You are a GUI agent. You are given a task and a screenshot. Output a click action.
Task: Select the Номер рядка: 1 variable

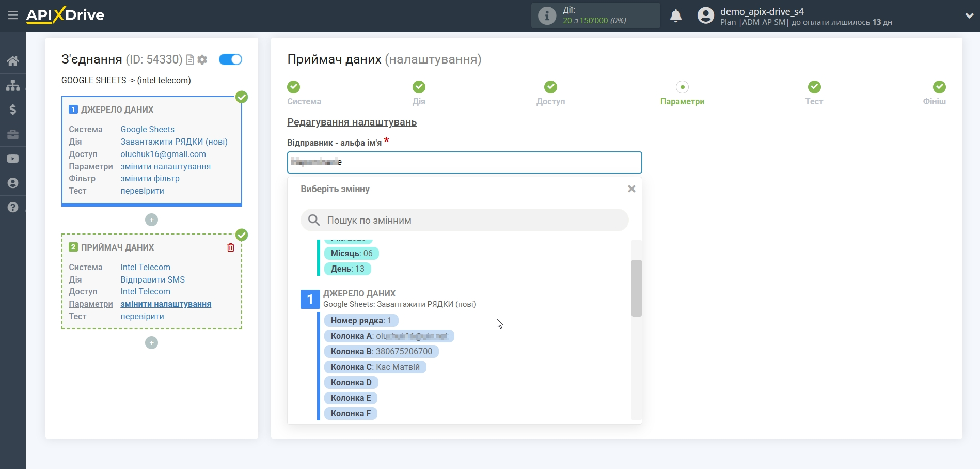(x=361, y=320)
